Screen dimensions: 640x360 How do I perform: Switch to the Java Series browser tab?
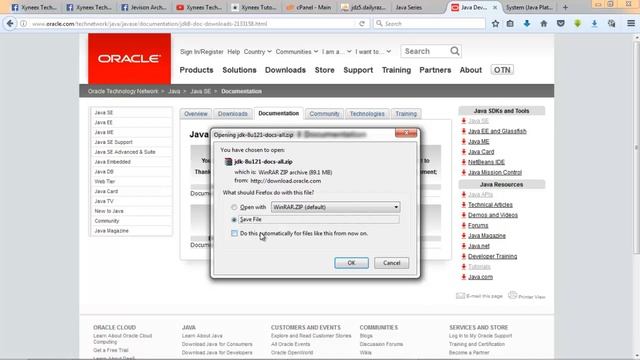(x=409, y=7)
